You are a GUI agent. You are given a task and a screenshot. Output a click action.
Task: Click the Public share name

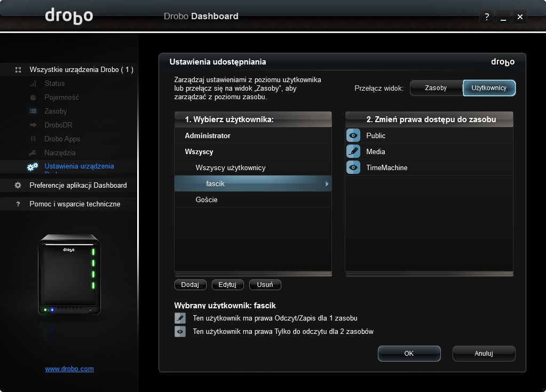376,135
